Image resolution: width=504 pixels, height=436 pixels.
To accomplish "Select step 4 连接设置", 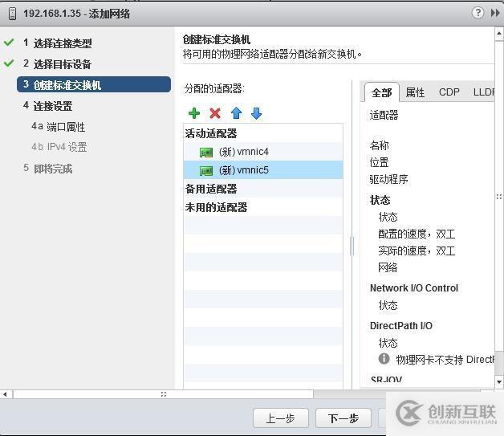I will point(52,106).
